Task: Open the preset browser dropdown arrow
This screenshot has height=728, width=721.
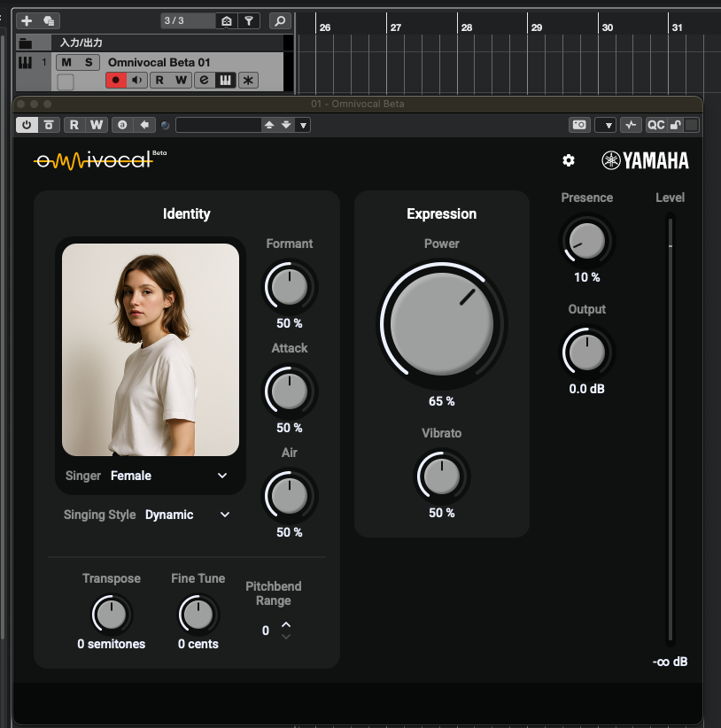Action: 303,125
